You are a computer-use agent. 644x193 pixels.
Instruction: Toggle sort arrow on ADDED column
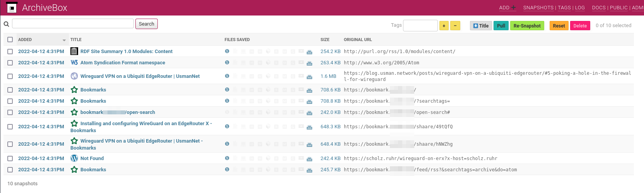pyautogui.click(x=64, y=40)
